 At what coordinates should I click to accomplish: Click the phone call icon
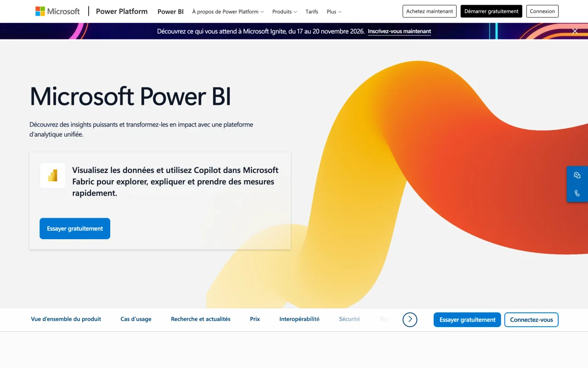click(577, 193)
